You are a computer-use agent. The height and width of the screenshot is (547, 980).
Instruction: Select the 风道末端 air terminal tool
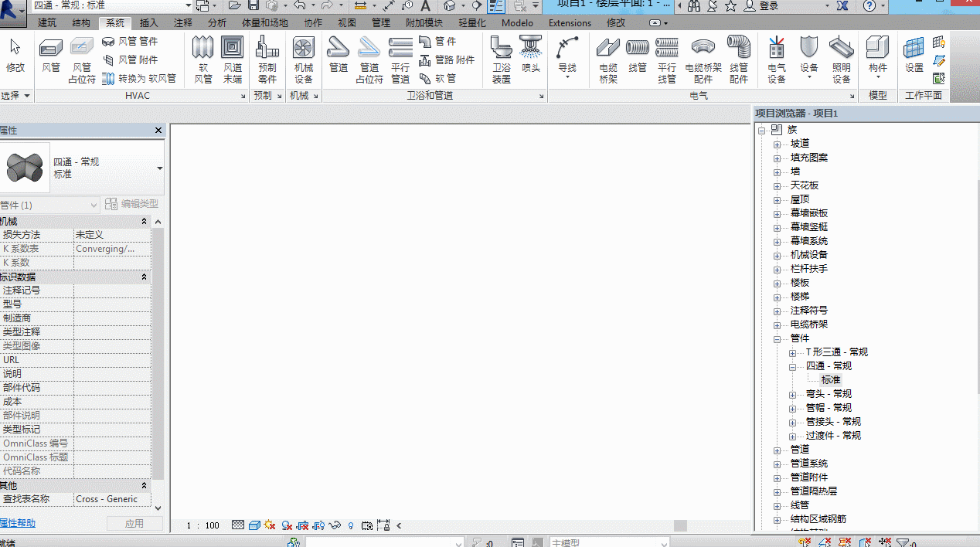[x=233, y=59]
